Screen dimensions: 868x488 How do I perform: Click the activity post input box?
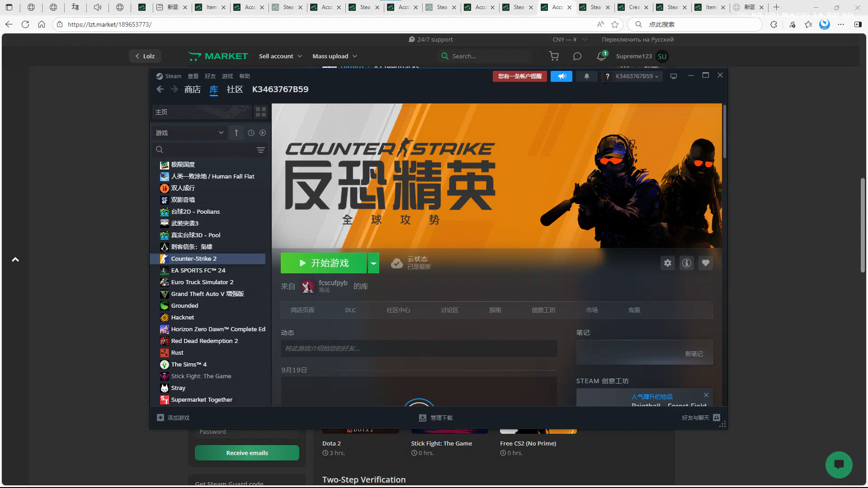419,348
